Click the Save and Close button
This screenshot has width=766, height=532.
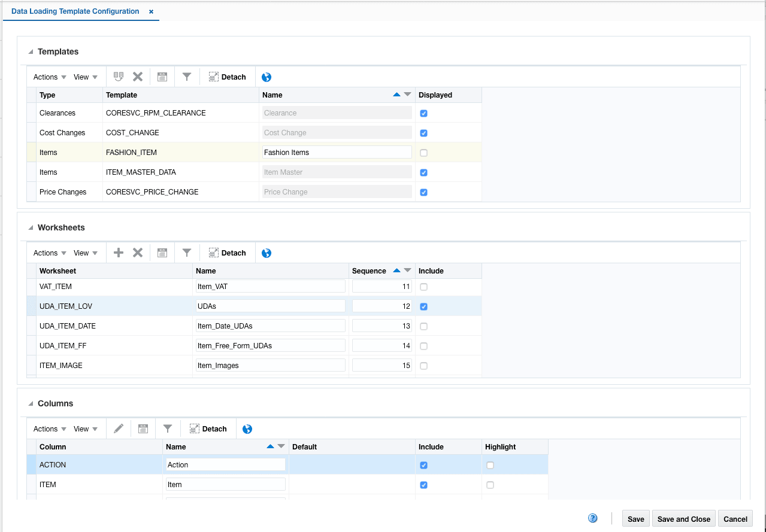pos(683,518)
